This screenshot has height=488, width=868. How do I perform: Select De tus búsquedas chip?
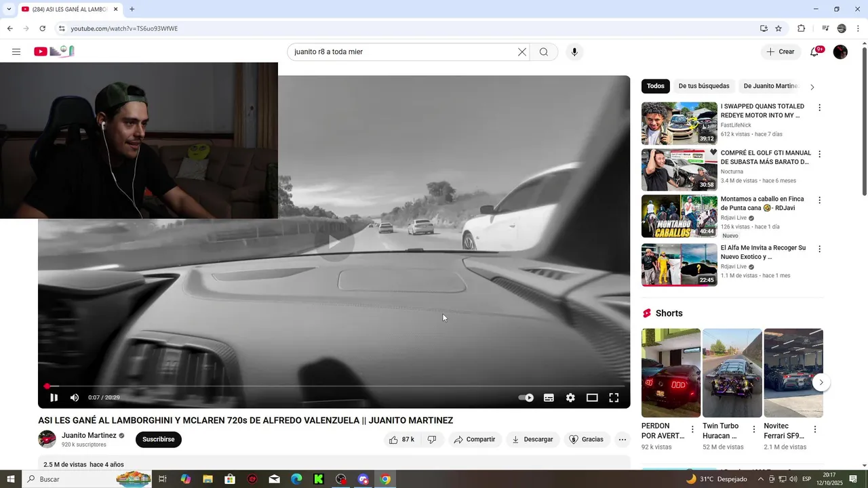704,86
